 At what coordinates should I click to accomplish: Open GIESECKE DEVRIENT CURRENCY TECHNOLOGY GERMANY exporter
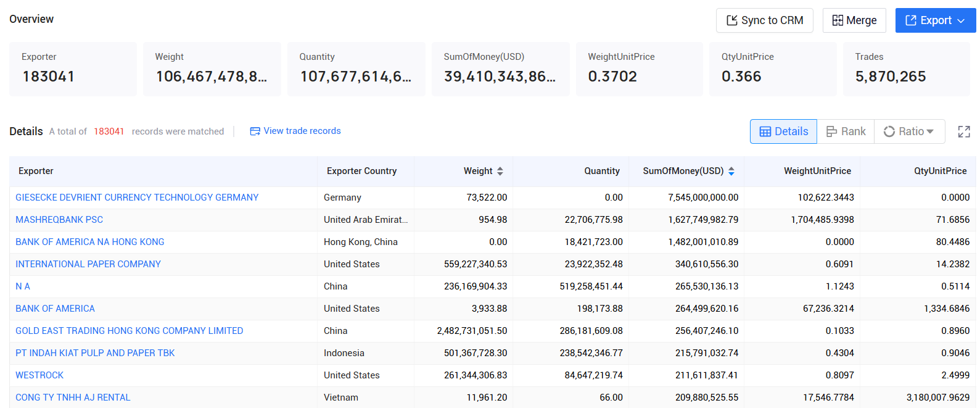point(137,198)
